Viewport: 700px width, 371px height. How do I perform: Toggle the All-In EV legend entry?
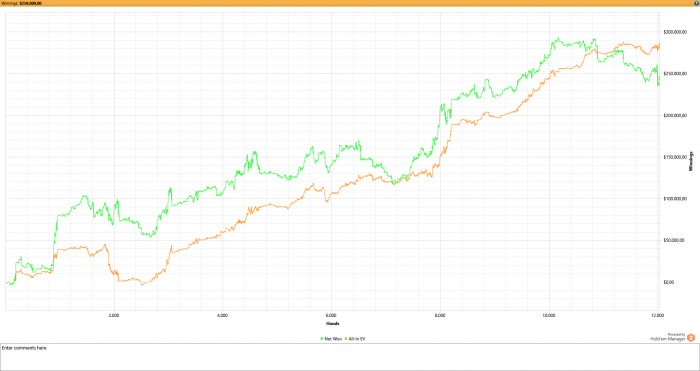pos(356,339)
